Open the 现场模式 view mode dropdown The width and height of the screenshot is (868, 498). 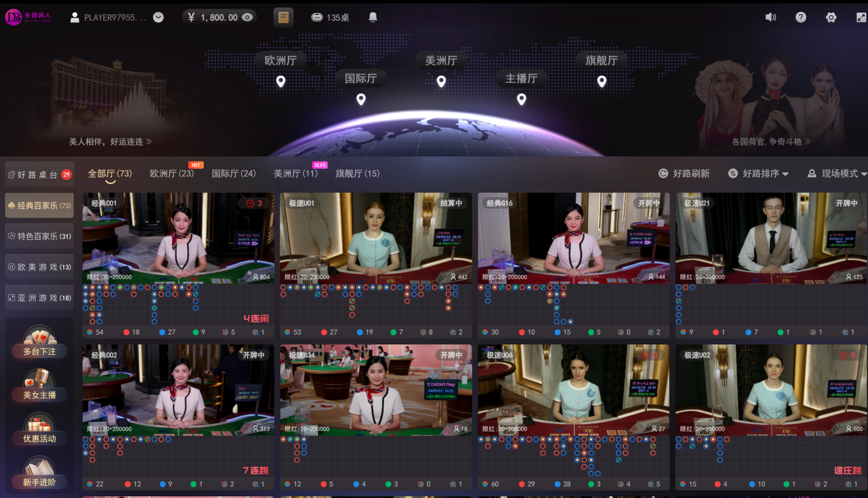pyautogui.click(x=837, y=174)
